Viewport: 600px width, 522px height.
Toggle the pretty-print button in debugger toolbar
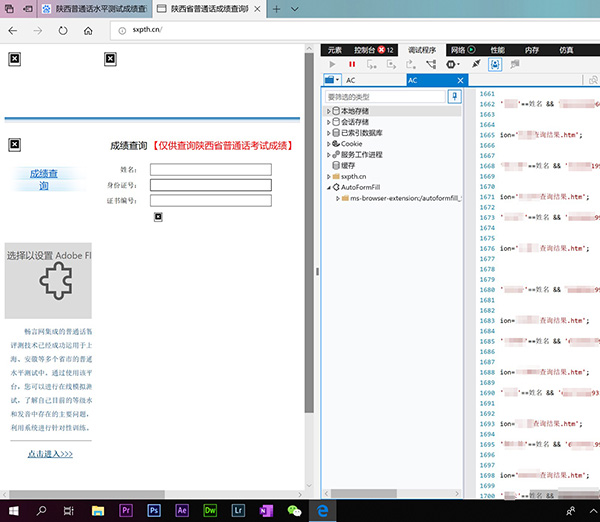[x=492, y=64]
